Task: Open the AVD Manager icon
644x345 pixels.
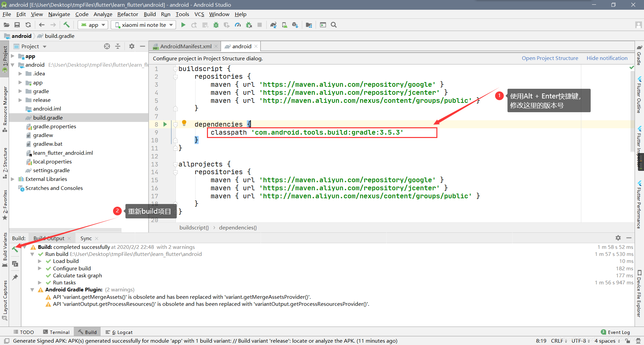Action: [x=284, y=25]
